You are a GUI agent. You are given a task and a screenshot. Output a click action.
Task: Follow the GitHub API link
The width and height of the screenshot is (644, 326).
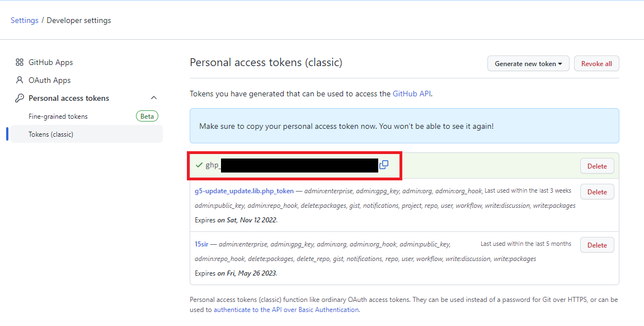point(412,94)
